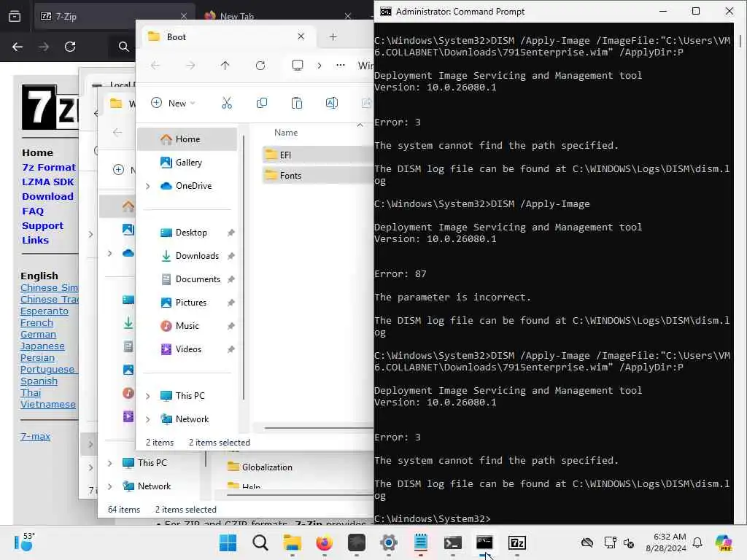The width and height of the screenshot is (747, 560).
Task: Click the Boot window horizontal scrollbar
Action: tap(318, 428)
